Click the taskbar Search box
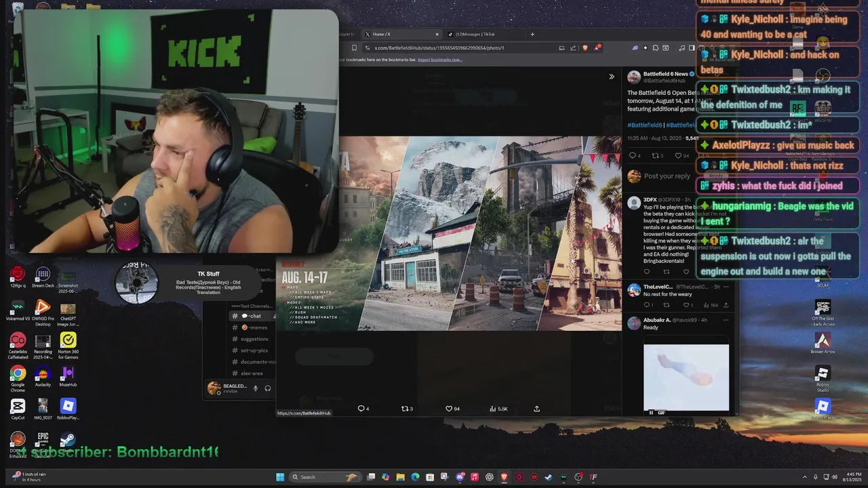The image size is (868, 488). 324,477
